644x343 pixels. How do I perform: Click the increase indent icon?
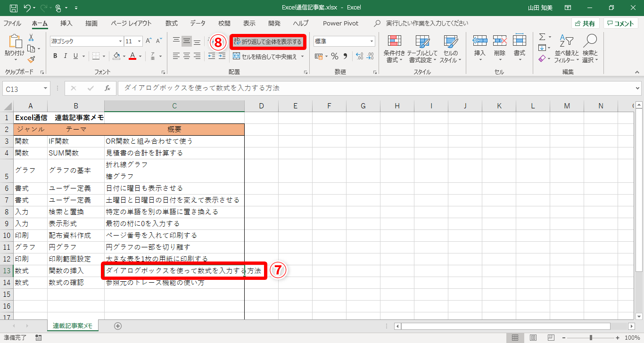222,56
